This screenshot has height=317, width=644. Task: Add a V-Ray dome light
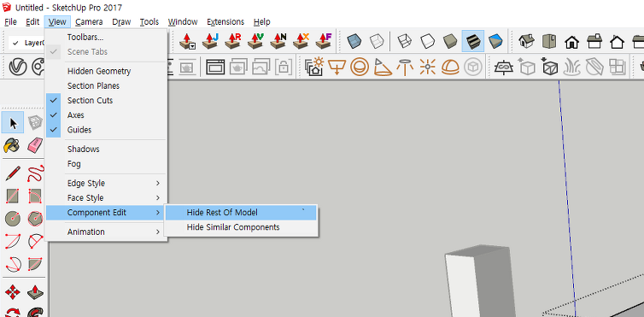pos(450,67)
